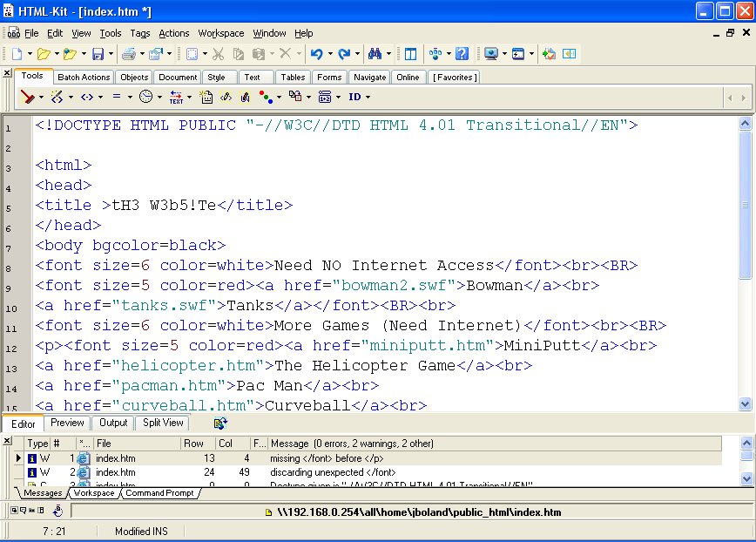Select the [Favorites] tab
The height and width of the screenshot is (542, 756).
(x=455, y=78)
